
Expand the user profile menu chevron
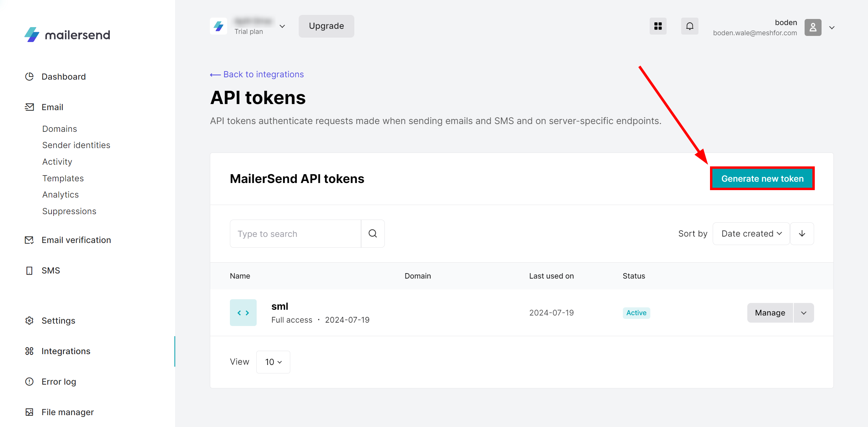(x=832, y=27)
